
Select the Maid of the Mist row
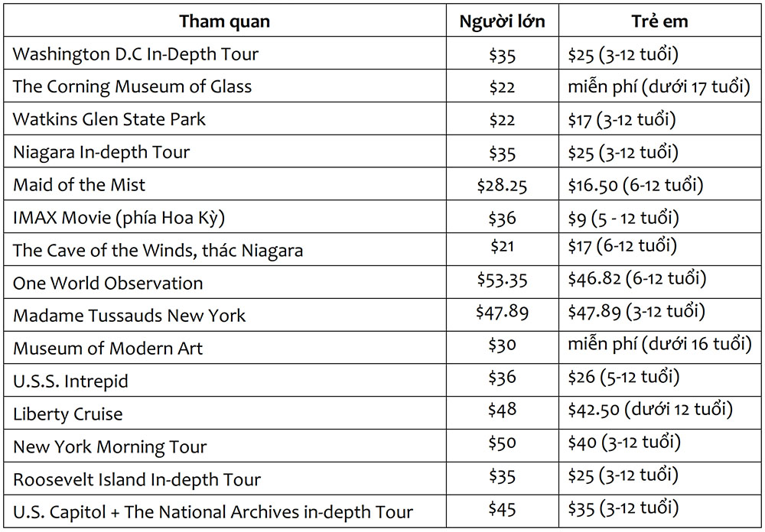pos(382,184)
